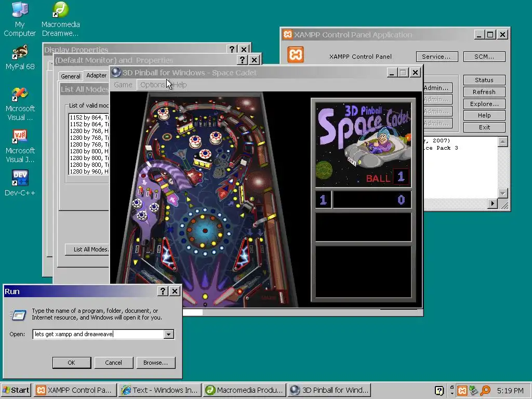Switch to XAMPP Control Panel taskbar button

click(x=75, y=390)
